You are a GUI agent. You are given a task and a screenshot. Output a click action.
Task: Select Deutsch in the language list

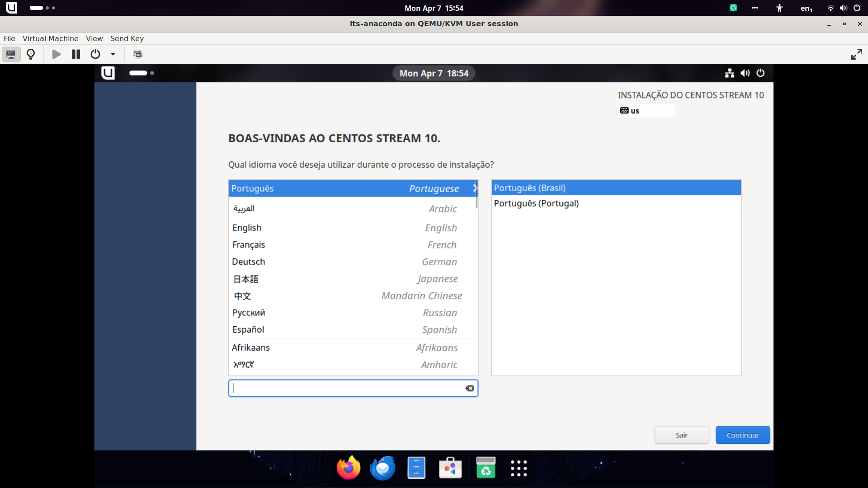point(249,262)
